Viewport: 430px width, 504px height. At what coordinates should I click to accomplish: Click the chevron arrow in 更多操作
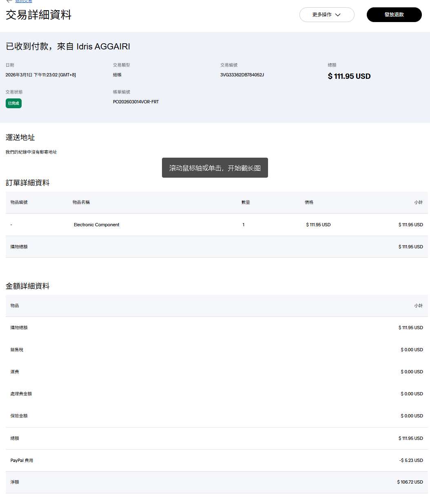coord(338,15)
